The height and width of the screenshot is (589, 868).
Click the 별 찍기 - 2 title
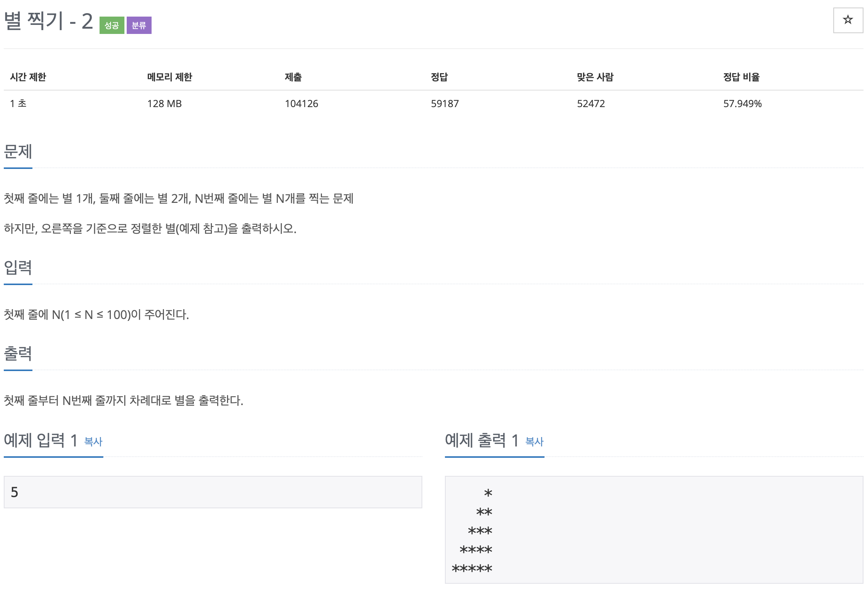coord(48,21)
